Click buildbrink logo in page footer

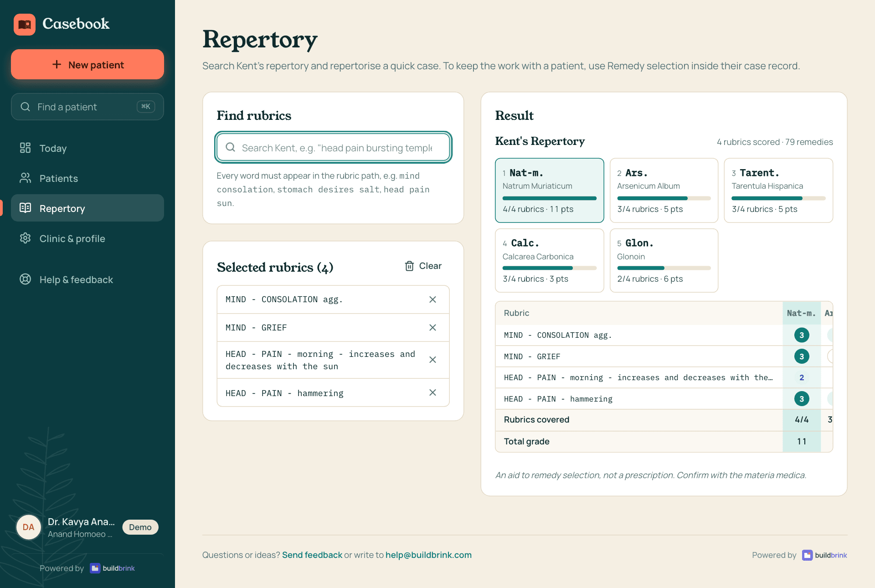click(x=824, y=555)
